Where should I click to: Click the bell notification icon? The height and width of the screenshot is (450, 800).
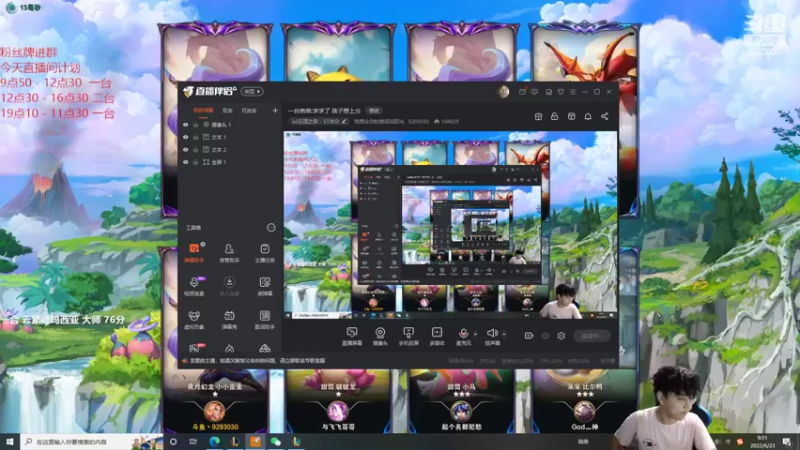coord(588,116)
